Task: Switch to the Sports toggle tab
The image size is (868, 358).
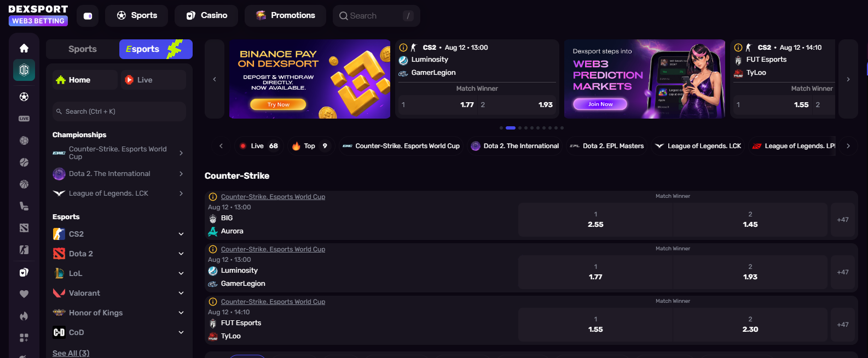Action: 83,49
